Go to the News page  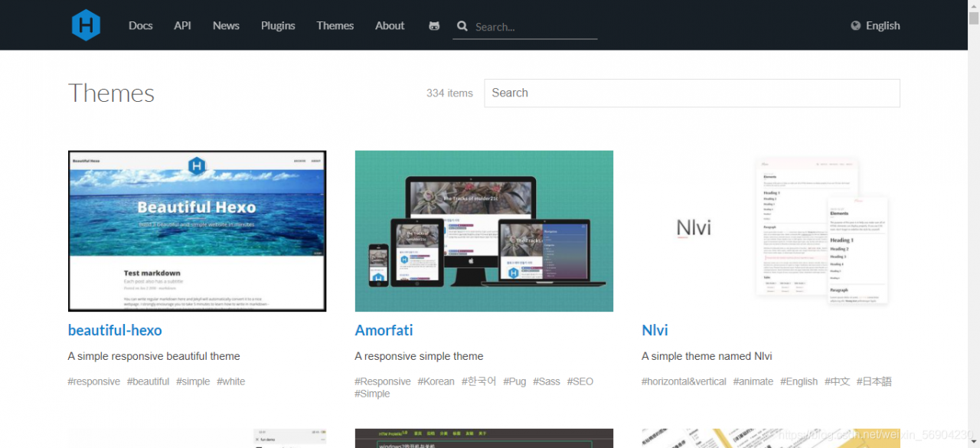[x=226, y=25]
